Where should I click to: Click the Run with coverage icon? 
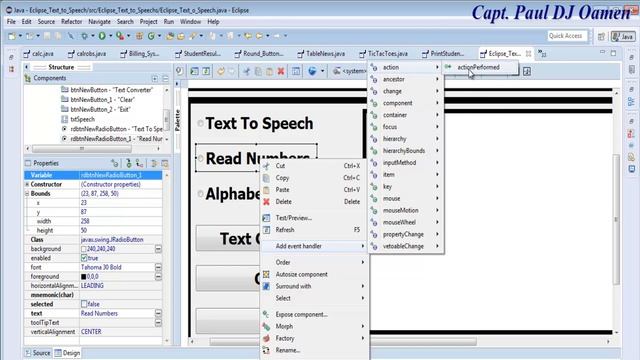coord(120,36)
